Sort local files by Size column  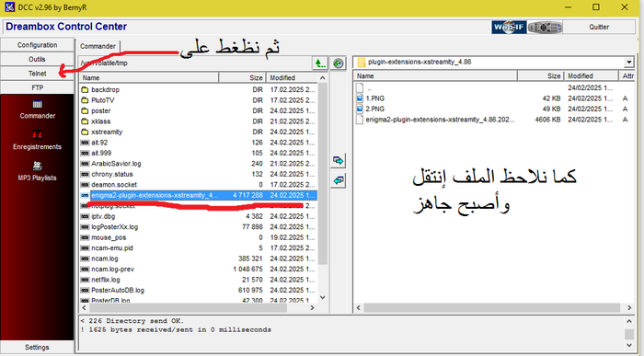(x=541, y=76)
